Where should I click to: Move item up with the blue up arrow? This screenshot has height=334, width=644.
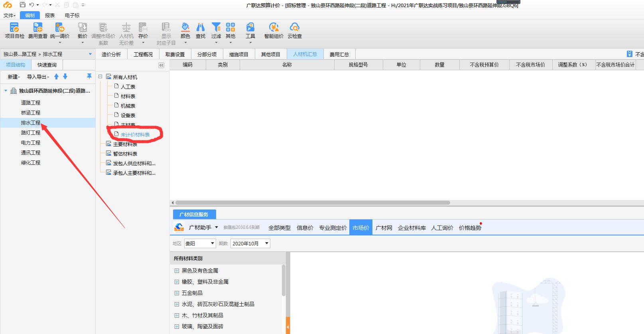pos(56,76)
